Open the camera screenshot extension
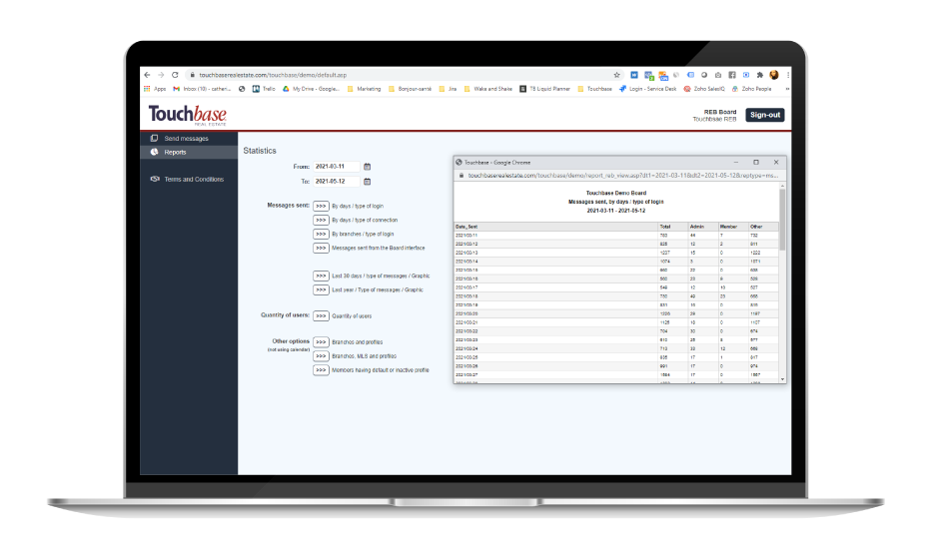Screen dimensions: 937x560 718,75
